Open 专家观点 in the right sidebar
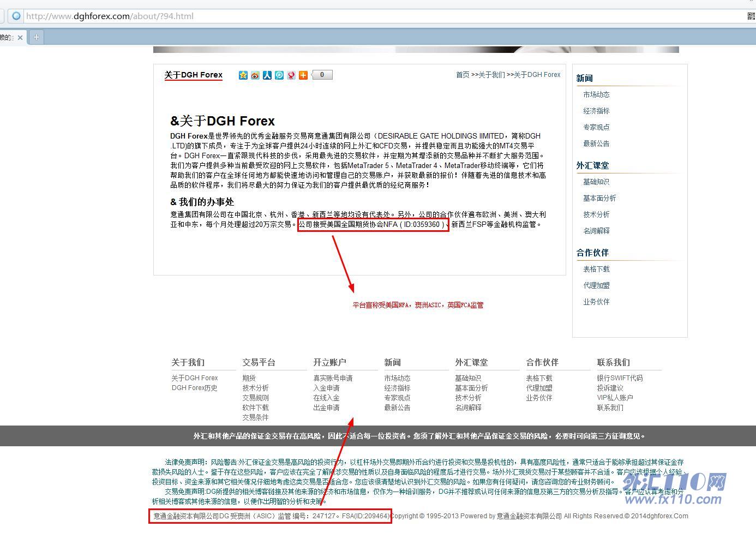 (x=596, y=127)
